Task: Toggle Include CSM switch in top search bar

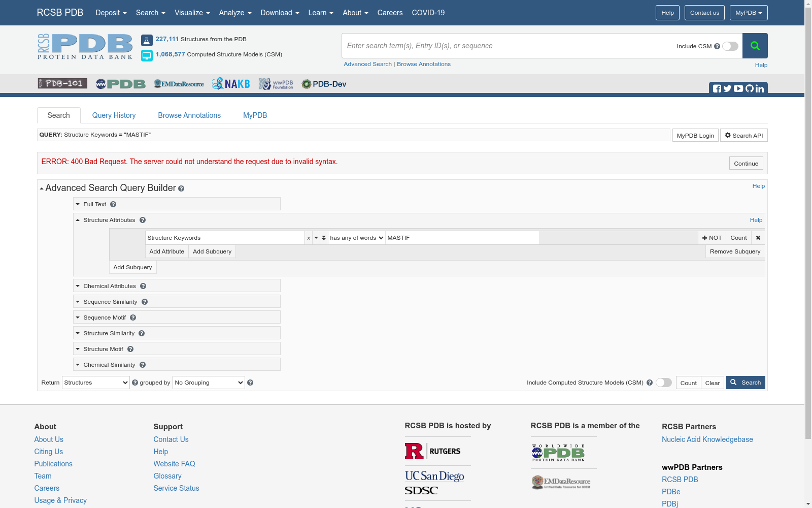Action: coord(730,46)
